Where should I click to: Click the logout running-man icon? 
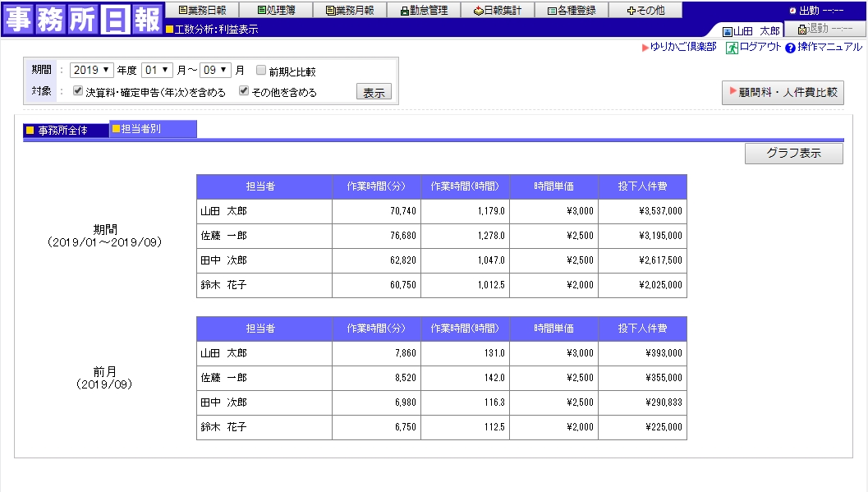pos(732,48)
